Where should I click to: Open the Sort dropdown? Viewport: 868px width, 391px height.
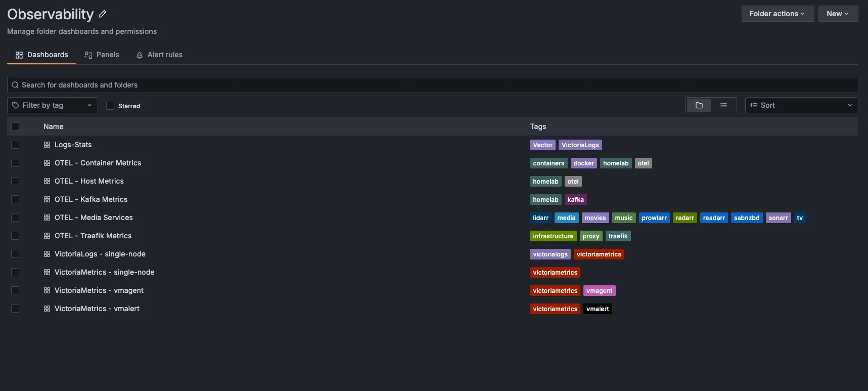(801, 105)
